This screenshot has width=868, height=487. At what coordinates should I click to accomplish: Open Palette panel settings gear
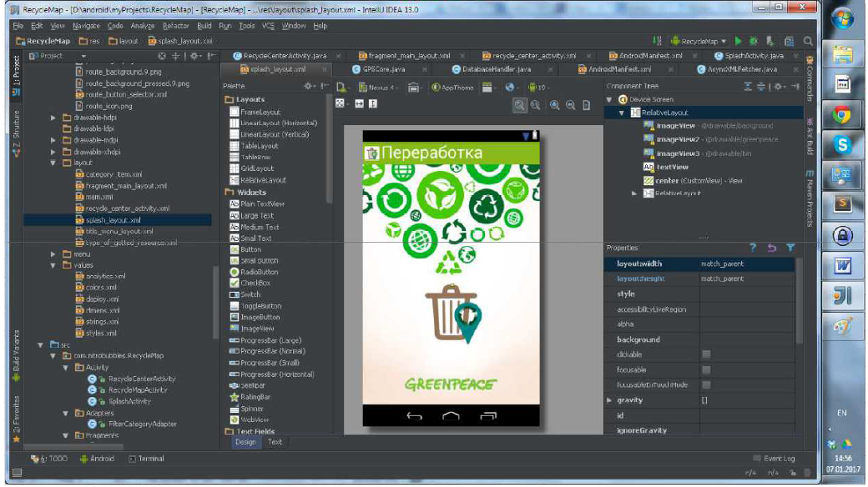[308, 86]
